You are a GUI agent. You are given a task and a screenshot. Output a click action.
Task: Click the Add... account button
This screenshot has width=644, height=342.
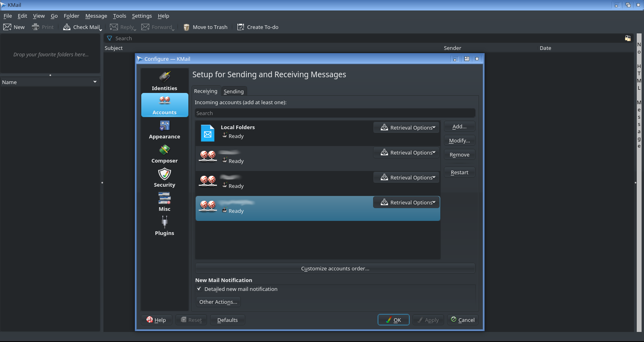459,126
